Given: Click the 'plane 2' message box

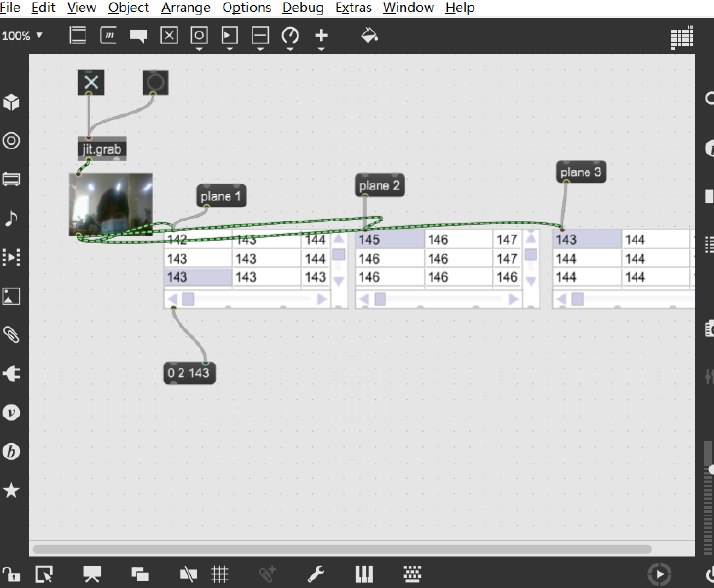Looking at the screenshot, I should click(x=380, y=185).
